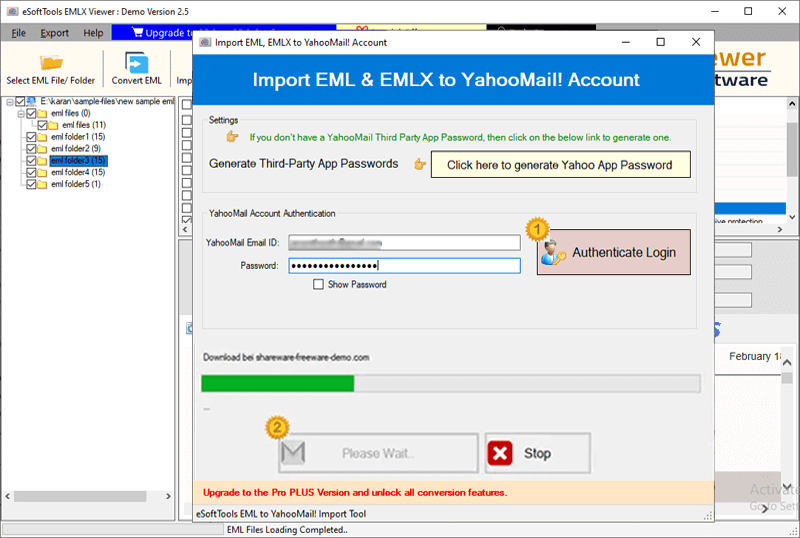Click the import dialog title bar icon
Viewport: 800px width, 538px height.
coord(205,42)
